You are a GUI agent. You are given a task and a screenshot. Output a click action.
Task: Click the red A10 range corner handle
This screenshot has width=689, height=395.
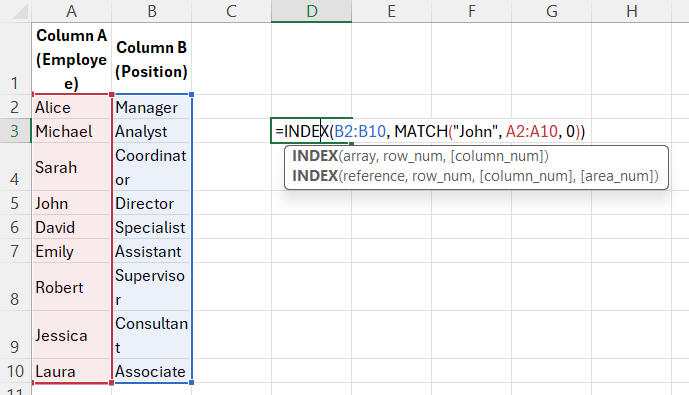tap(112, 383)
